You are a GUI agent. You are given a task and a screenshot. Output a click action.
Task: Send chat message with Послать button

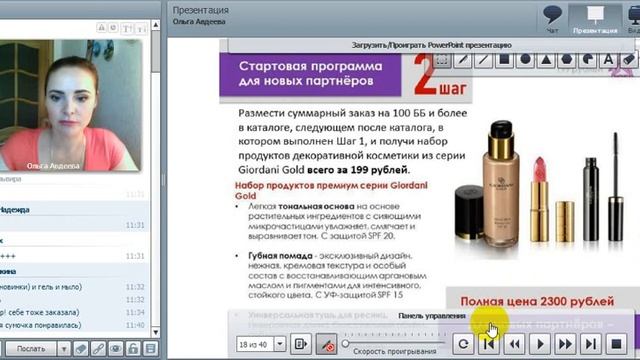pos(31,349)
